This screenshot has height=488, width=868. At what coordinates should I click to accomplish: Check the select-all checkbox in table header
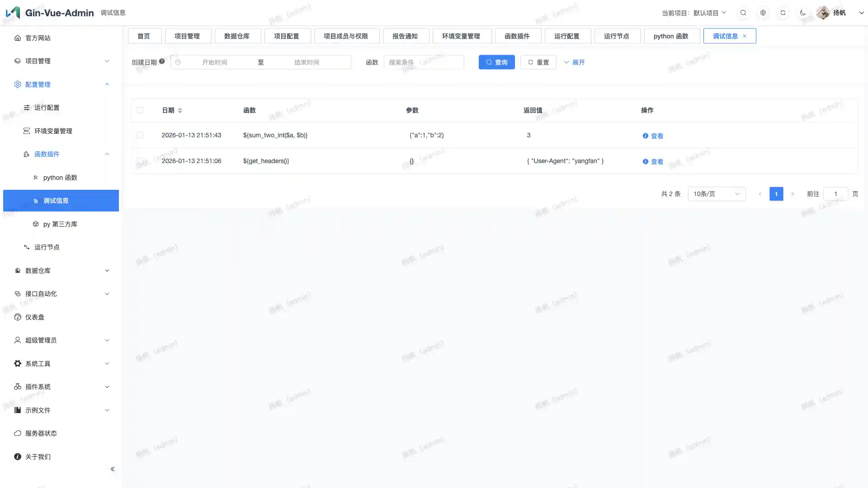pyautogui.click(x=140, y=110)
